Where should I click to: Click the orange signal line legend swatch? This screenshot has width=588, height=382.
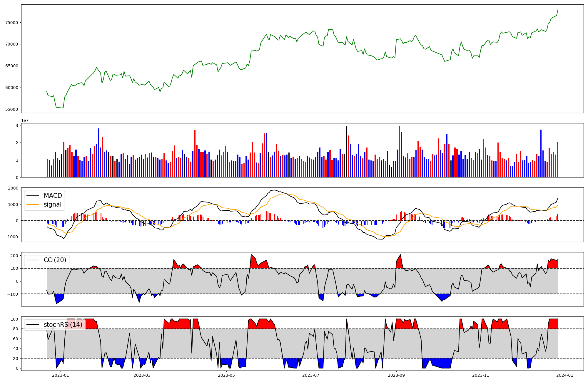(33, 205)
